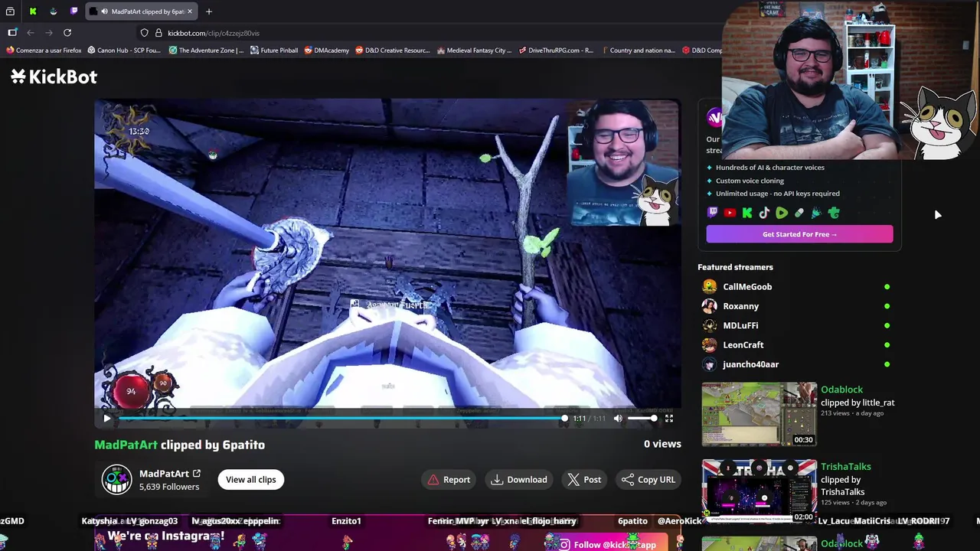Open the Odablock clip thumbnail by little_rat
The width and height of the screenshot is (980, 551).
coord(759,414)
